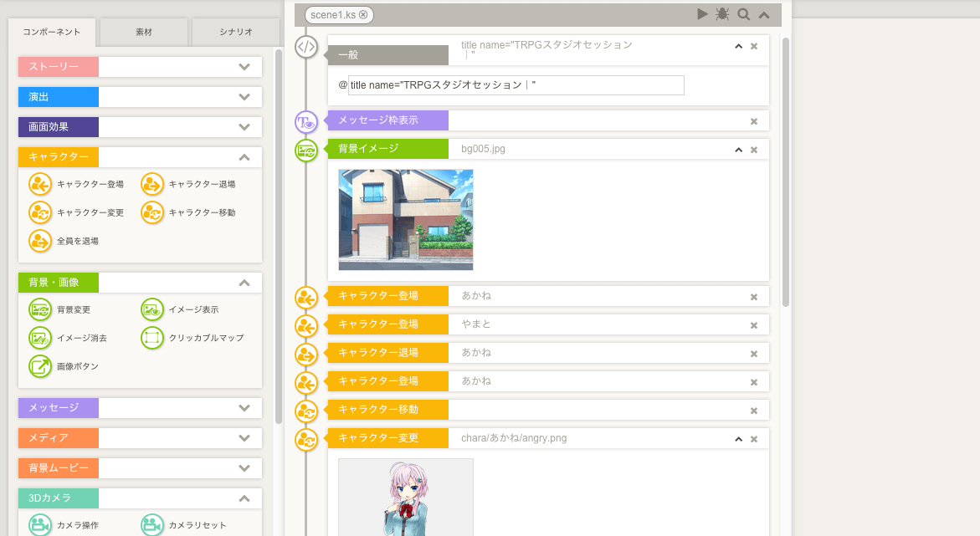The width and height of the screenshot is (980, 536).
Task: Select the カメラ操作 component icon
Action: tap(40, 525)
